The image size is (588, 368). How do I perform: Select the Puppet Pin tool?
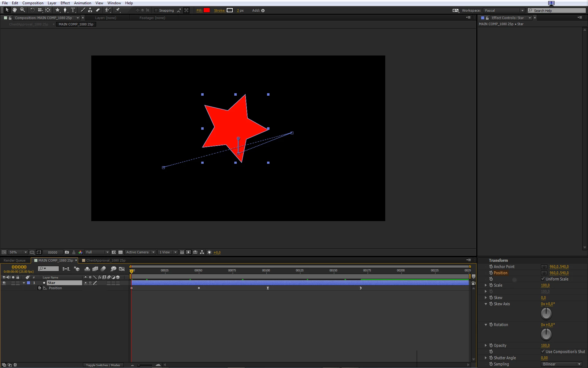[x=118, y=10]
